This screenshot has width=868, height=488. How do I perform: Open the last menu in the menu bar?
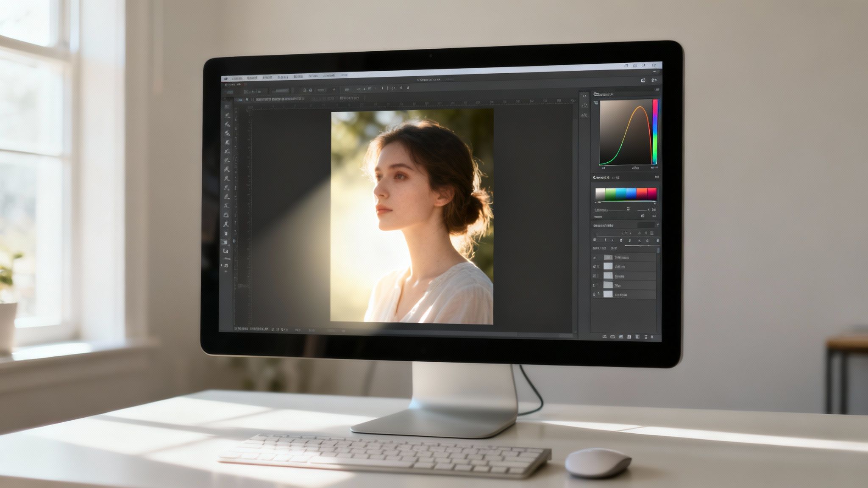tap(343, 76)
